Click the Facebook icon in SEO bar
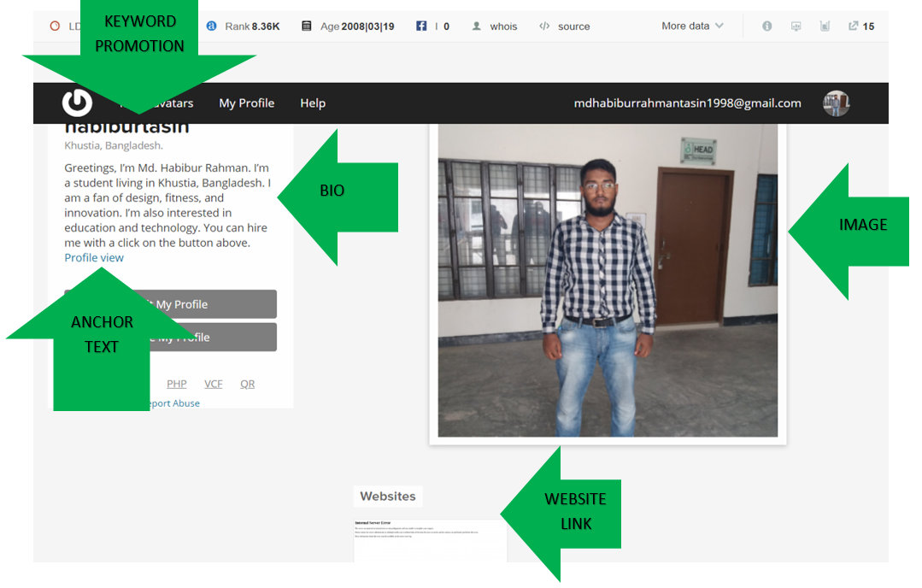 (421, 26)
